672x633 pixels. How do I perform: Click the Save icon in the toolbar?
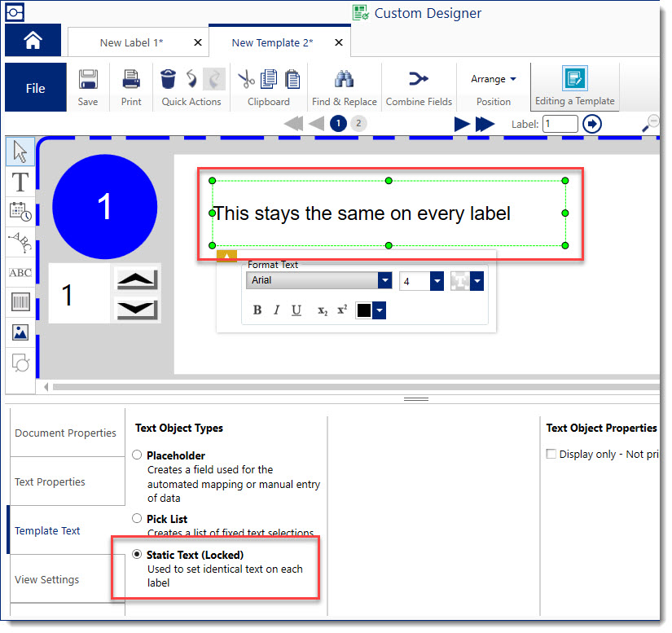[88, 79]
